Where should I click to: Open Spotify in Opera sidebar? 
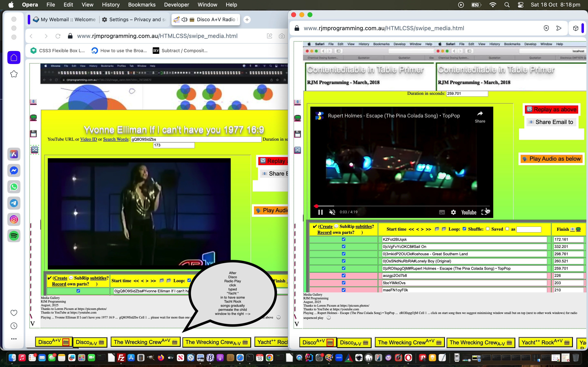pos(14,236)
